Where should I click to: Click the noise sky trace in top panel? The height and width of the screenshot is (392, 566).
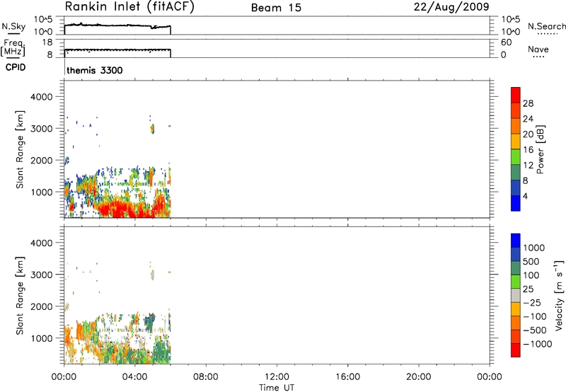pyautogui.click(x=117, y=25)
